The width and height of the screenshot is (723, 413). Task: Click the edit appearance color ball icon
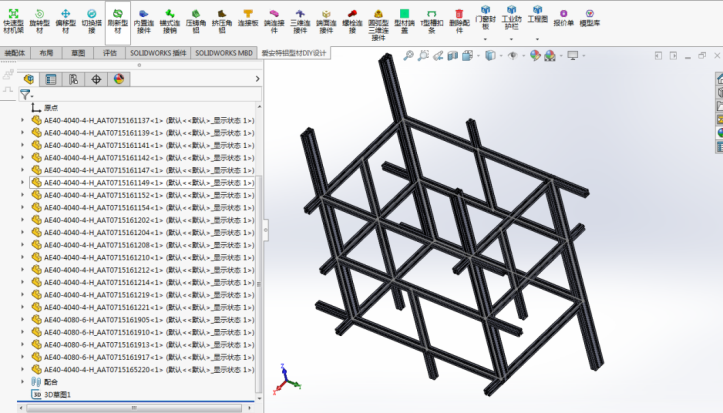535,56
